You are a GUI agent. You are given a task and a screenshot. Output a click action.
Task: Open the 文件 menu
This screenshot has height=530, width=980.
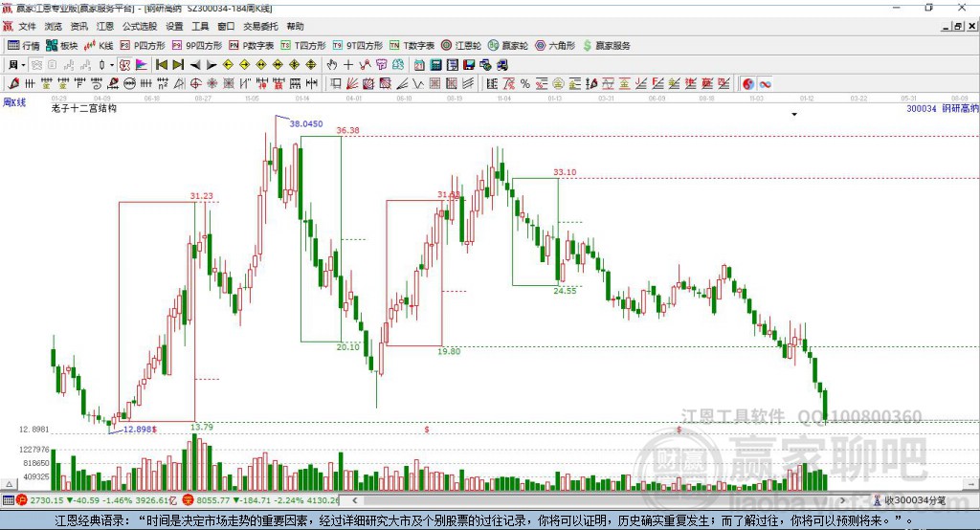click(x=28, y=26)
